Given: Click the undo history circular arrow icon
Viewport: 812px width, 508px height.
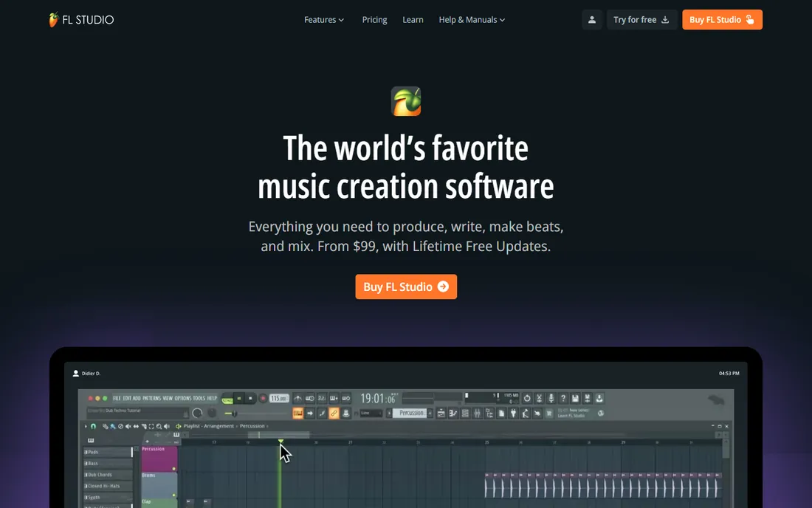Looking at the screenshot, I should pos(527,398).
